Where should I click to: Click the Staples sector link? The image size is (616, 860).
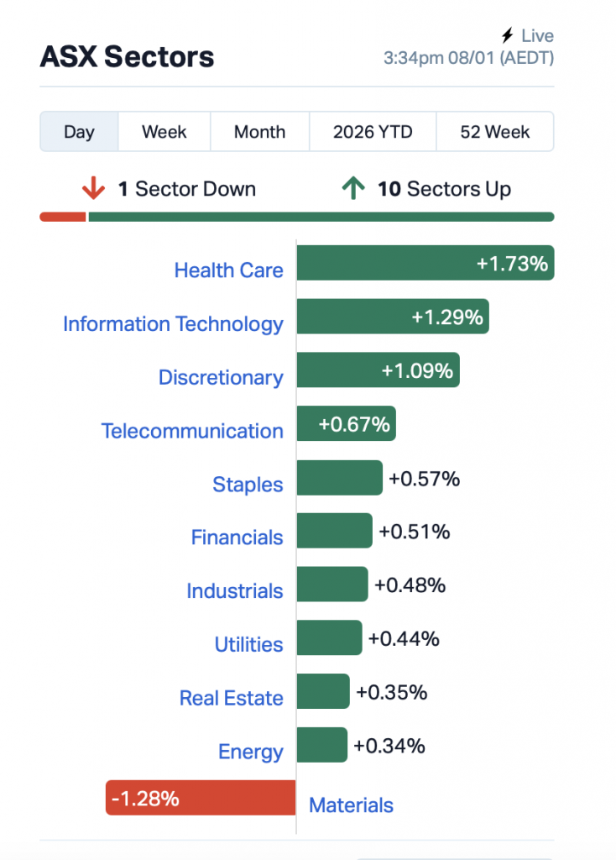(248, 485)
